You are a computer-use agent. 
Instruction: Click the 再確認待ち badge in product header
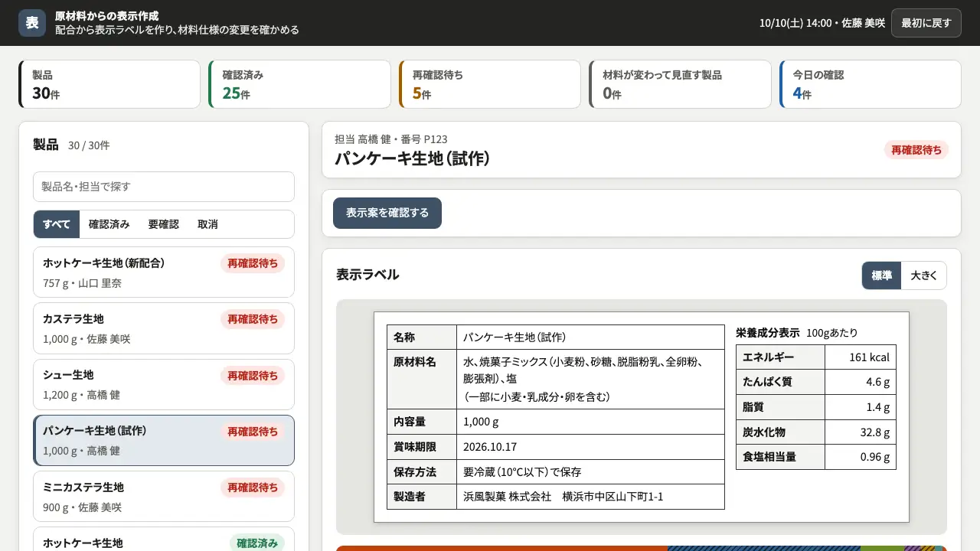pos(916,150)
